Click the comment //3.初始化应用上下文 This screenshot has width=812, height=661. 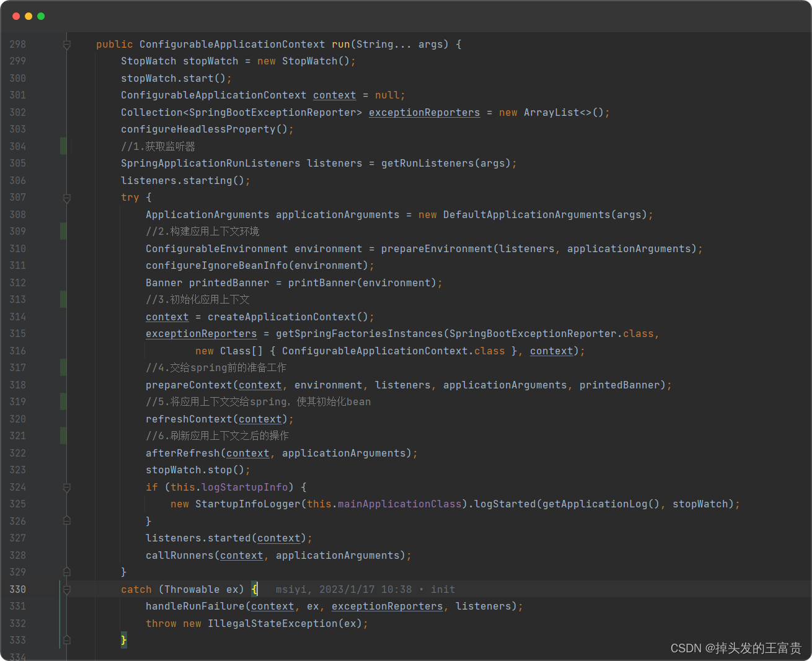[x=198, y=300]
